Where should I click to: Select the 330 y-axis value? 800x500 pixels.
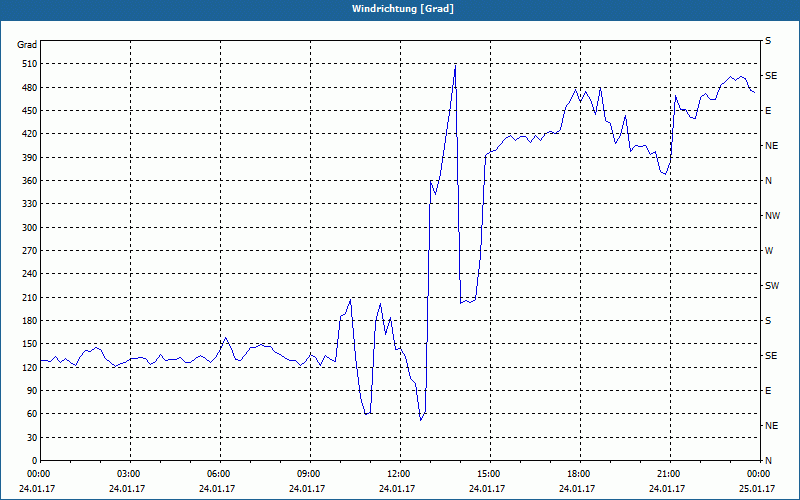(30, 204)
